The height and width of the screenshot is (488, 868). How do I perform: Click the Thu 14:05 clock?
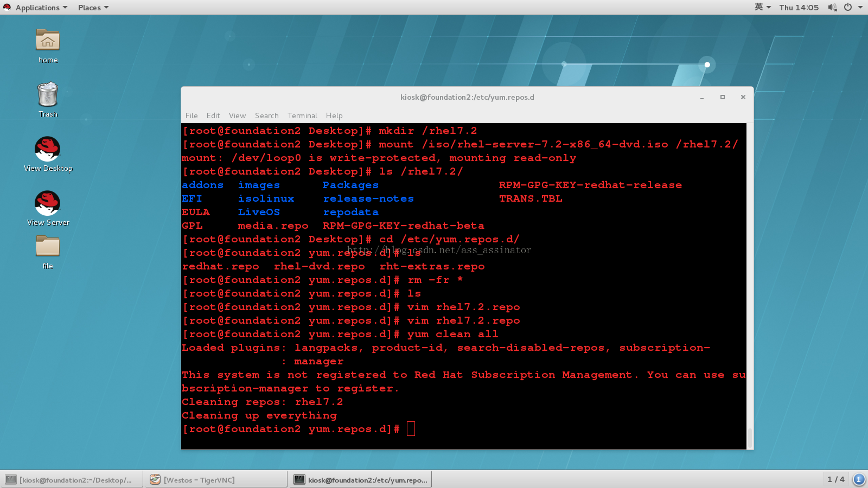click(x=799, y=8)
